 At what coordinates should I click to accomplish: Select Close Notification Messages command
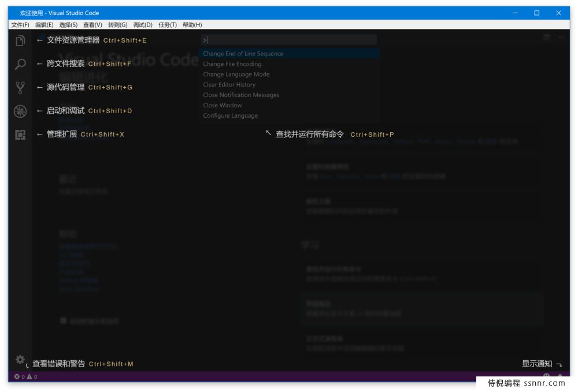[289, 95]
